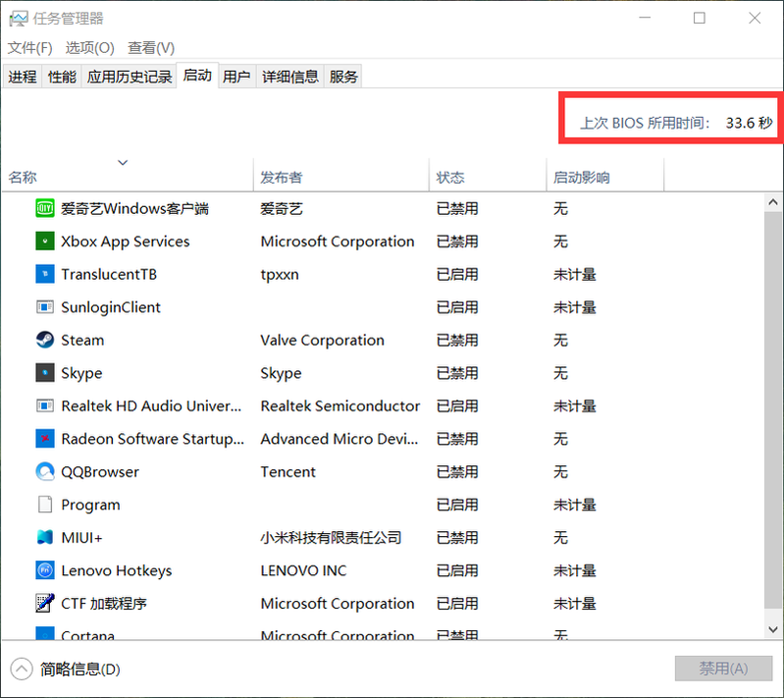The width and height of the screenshot is (784, 698).
Task: Select the Xbox App Services icon
Action: (44, 242)
